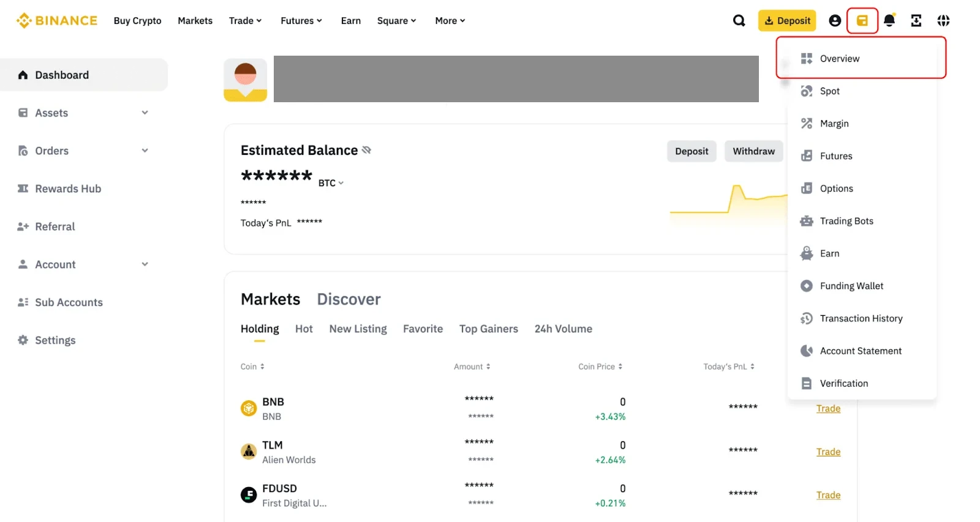Click the Verification document icon

point(807,383)
